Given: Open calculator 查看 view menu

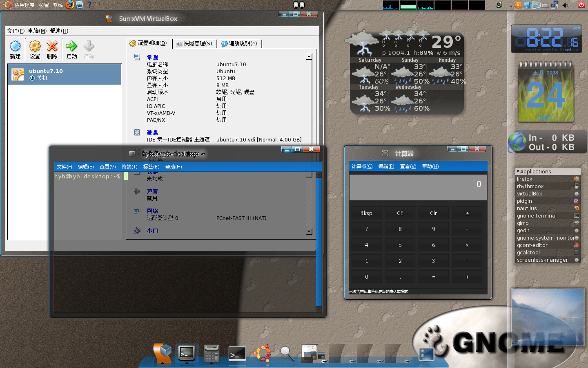Looking at the screenshot, I should [x=408, y=166].
